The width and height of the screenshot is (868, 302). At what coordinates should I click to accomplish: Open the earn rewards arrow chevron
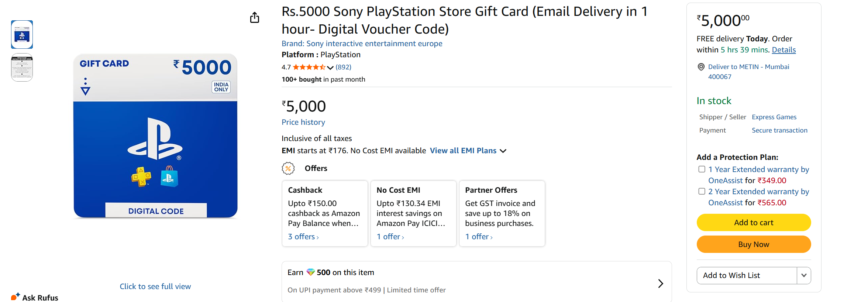pos(661,283)
